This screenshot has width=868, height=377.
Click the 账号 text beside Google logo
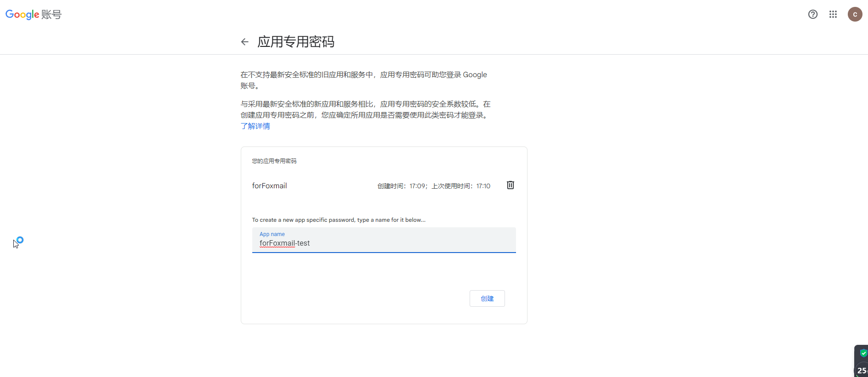pos(51,15)
